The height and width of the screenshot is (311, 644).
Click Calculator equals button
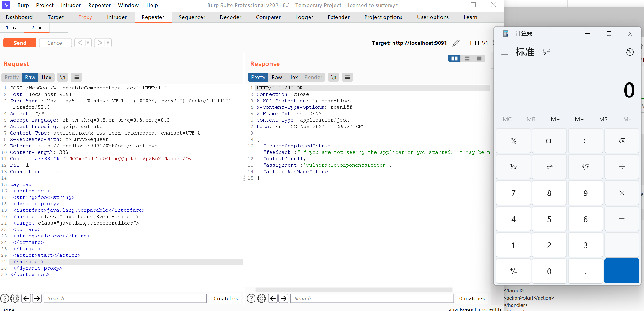coord(622,271)
